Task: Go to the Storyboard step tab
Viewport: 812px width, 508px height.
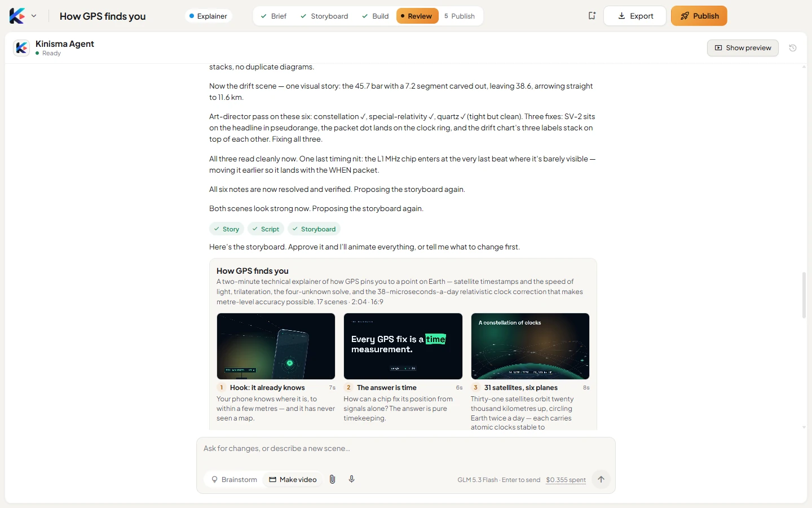Action: pos(324,16)
